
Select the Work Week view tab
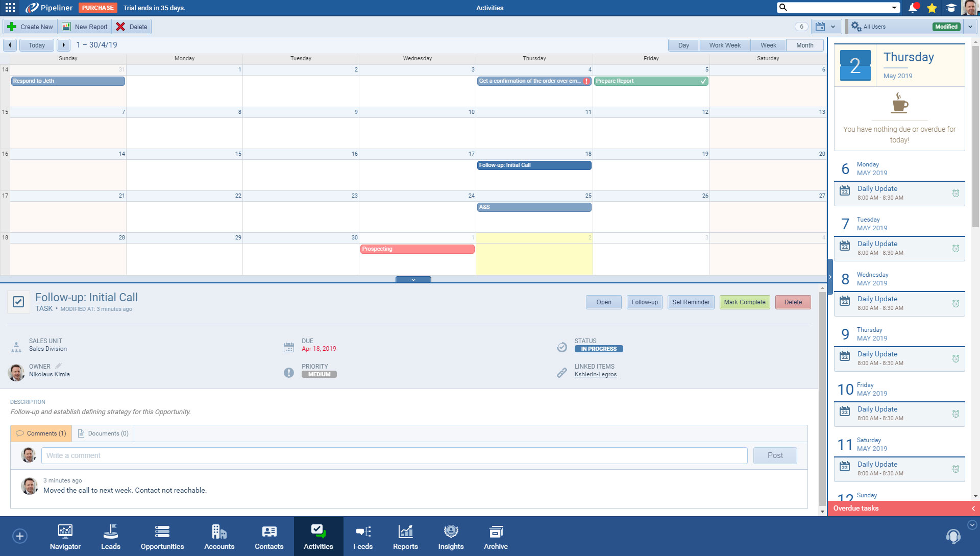point(724,45)
